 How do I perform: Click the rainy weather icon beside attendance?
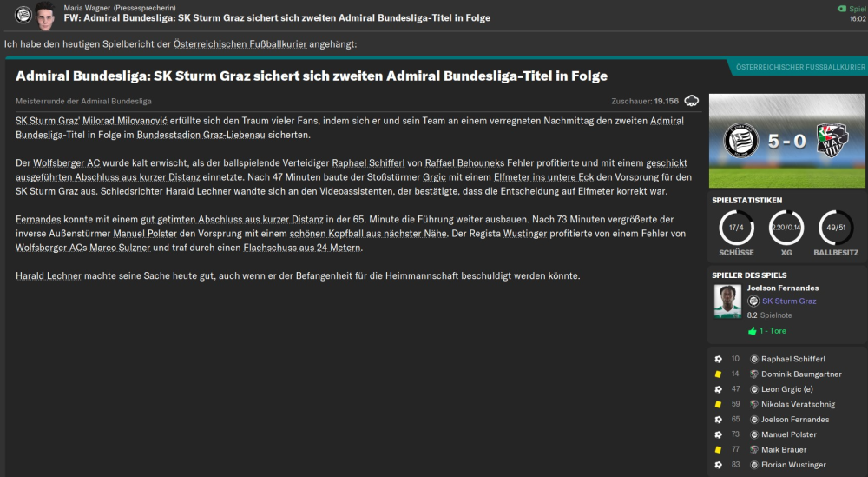(692, 101)
